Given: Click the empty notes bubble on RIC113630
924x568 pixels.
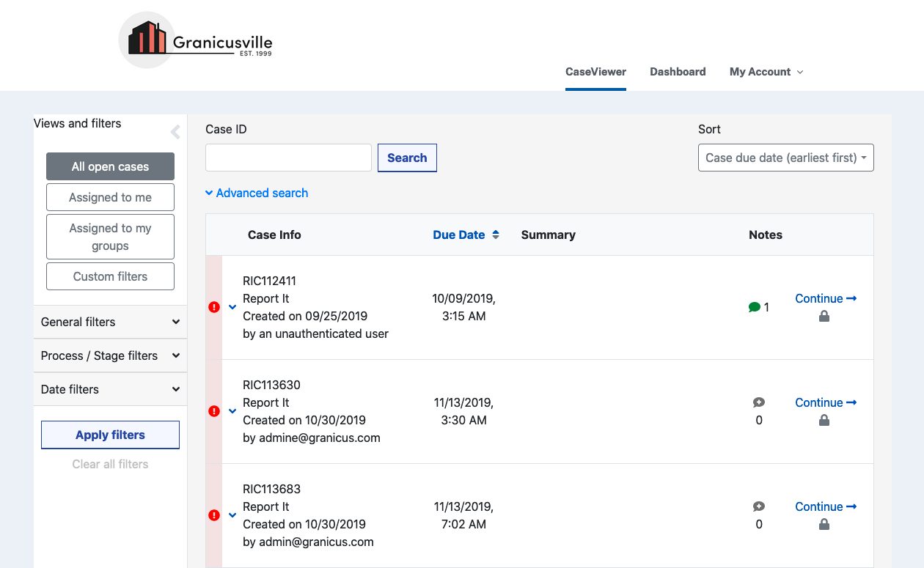Looking at the screenshot, I should 759,402.
